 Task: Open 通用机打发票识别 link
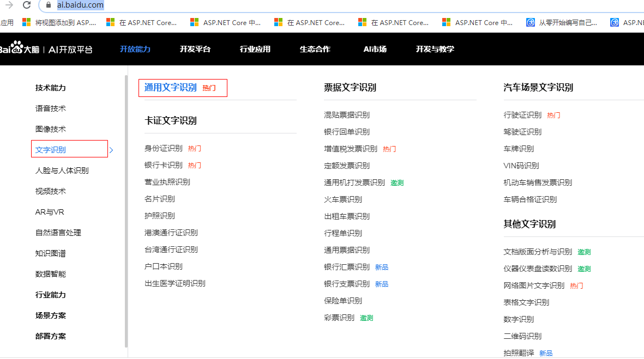(x=354, y=182)
